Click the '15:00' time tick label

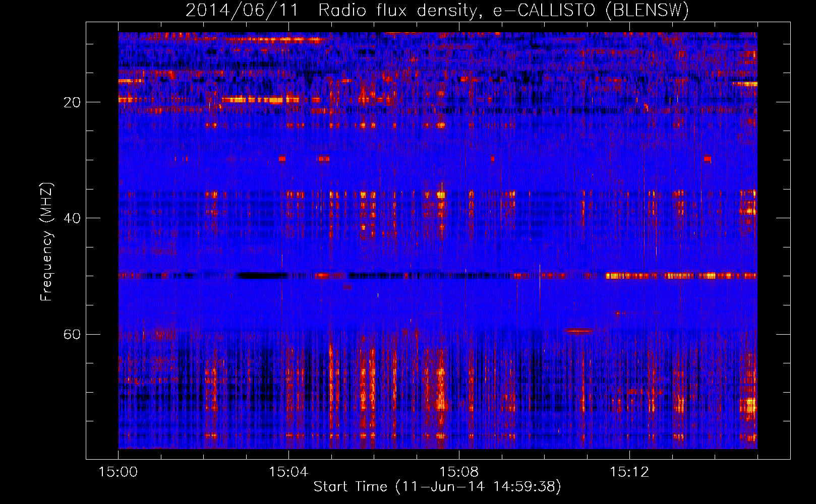[118, 472]
